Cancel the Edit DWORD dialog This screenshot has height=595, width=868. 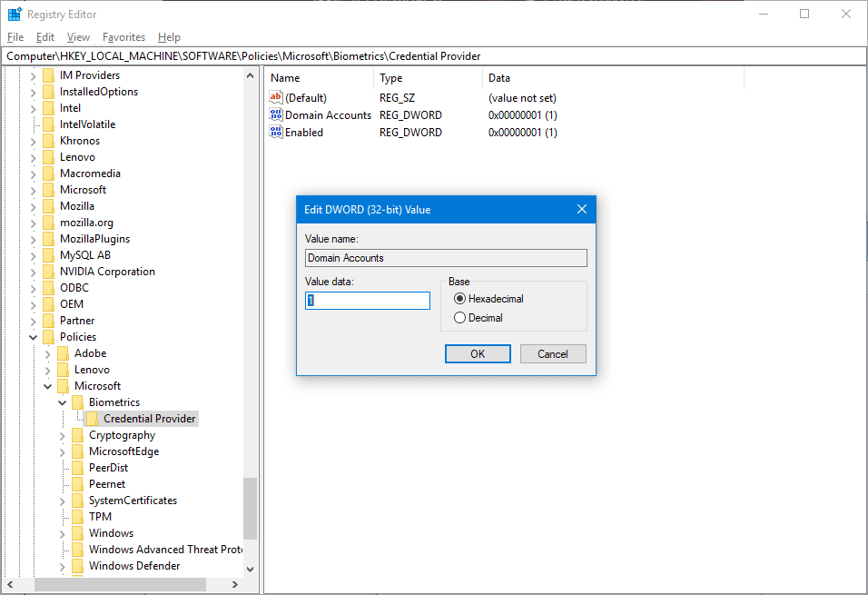tap(553, 354)
